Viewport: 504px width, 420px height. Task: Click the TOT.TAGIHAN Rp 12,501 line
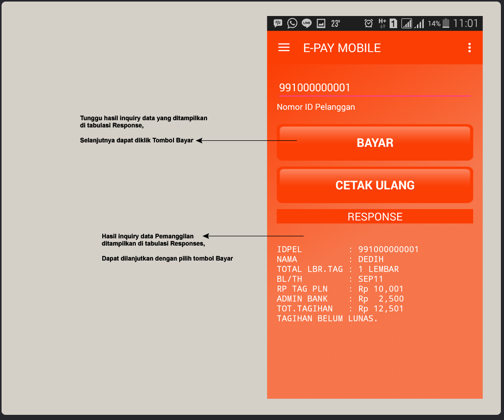[x=340, y=309]
